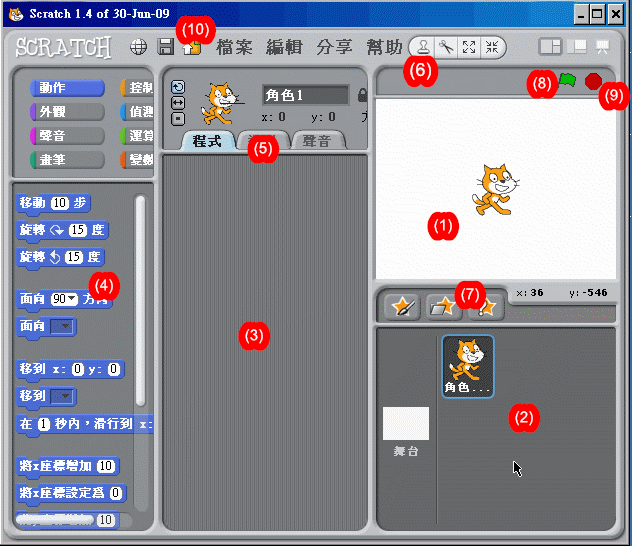632x546 pixels.
Task: Select the duplicate stamp tool
Action: coord(422,47)
